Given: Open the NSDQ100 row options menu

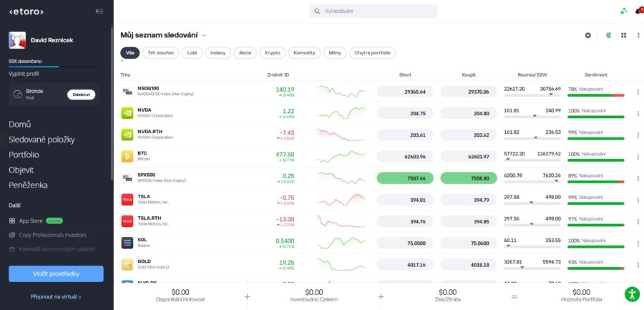Looking at the screenshot, I should tap(638, 92).
